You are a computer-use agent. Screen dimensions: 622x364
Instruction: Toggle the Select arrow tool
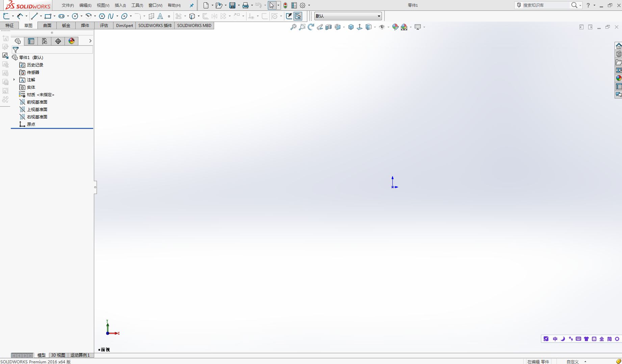[x=272, y=5]
